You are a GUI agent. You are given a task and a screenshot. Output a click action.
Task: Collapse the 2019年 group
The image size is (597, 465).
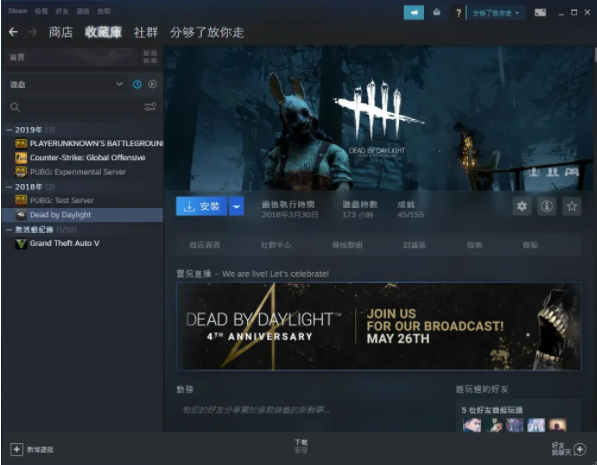[x=9, y=130]
